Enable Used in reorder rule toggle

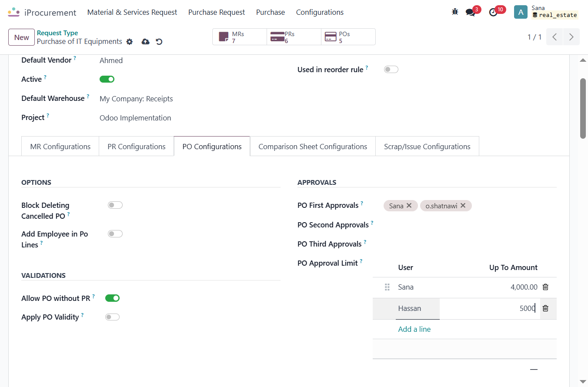pos(391,70)
